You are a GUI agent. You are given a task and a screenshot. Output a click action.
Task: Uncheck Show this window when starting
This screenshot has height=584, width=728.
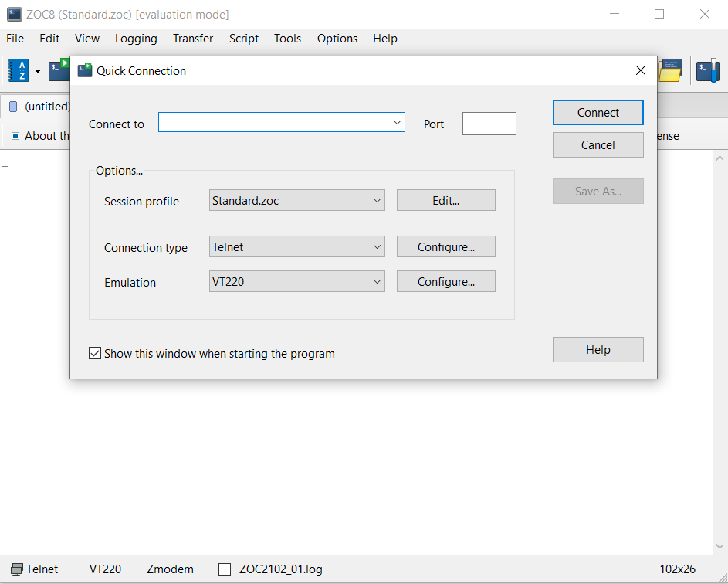tap(95, 353)
